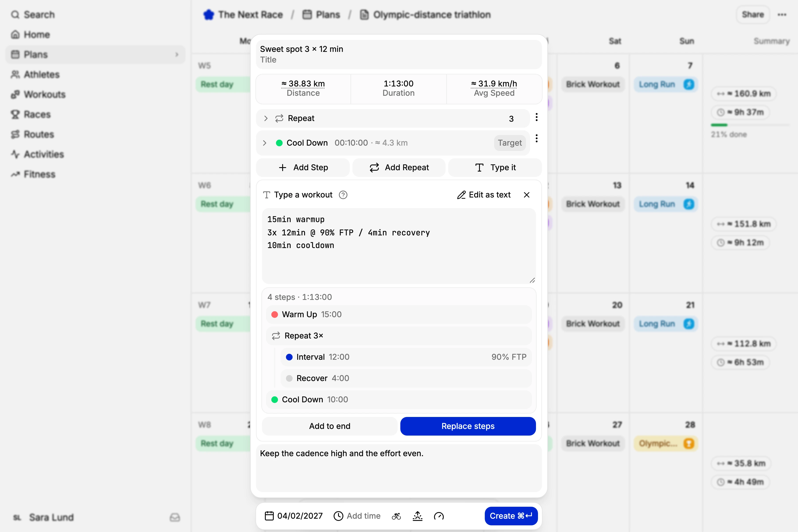Open the Repeat row's three-dot menu
The height and width of the screenshot is (532, 798).
click(536, 117)
